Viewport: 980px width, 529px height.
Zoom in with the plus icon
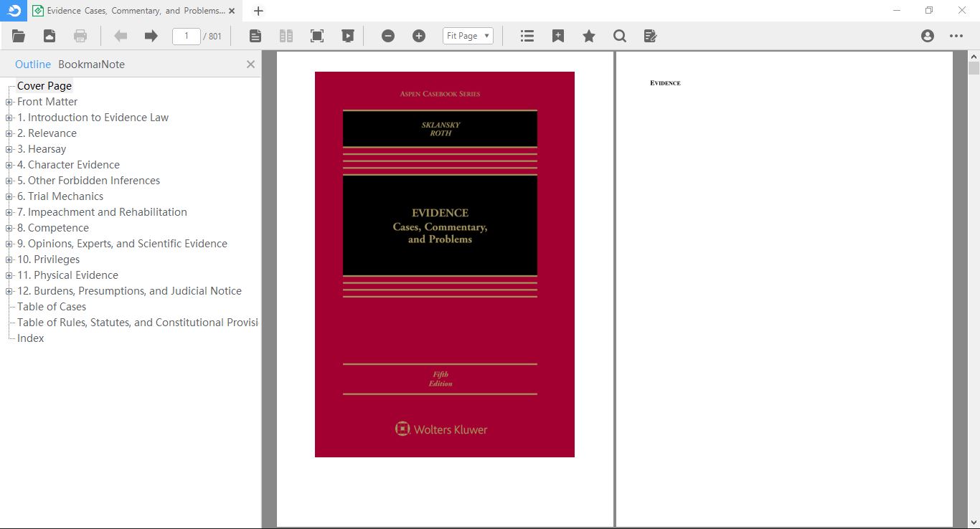(x=419, y=36)
